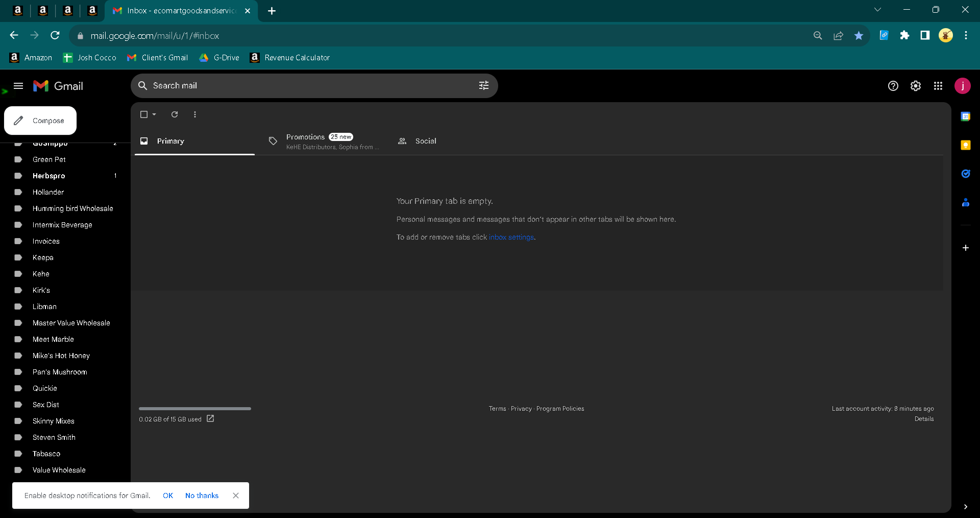This screenshot has width=980, height=518.
Task: Expand the select dropdown arrow
Action: pos(154,114)
